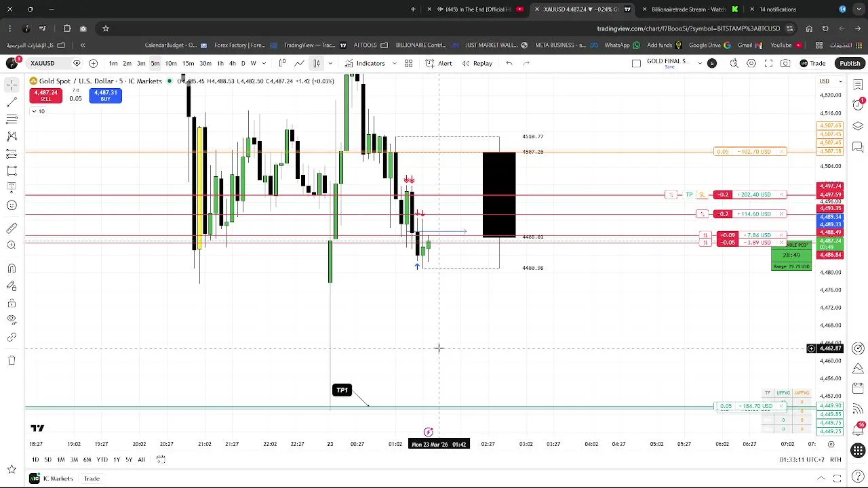Image resolution: width=868 pixels, height=488 pixels.
Task: Take a chart snapshot camera icon
Action: click(x=785, y=63)
